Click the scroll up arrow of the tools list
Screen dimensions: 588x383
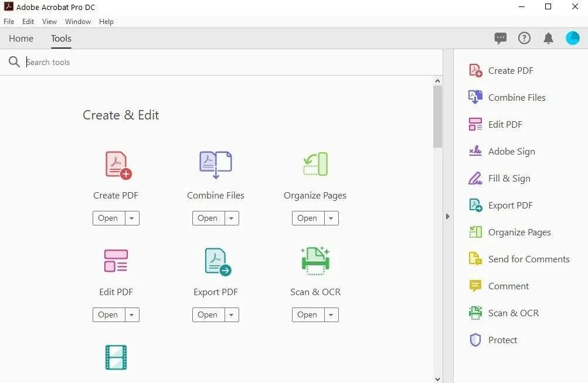pos(437,81)
